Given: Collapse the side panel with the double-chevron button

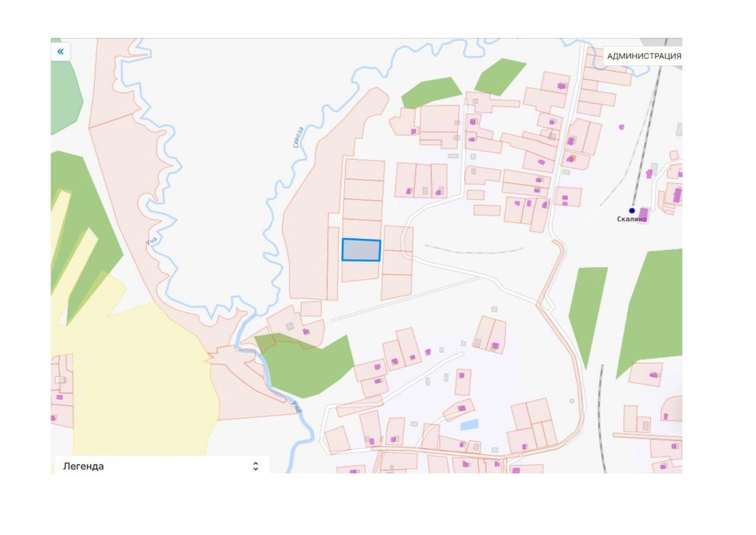Looking at the screenshot, I should 60,52.
